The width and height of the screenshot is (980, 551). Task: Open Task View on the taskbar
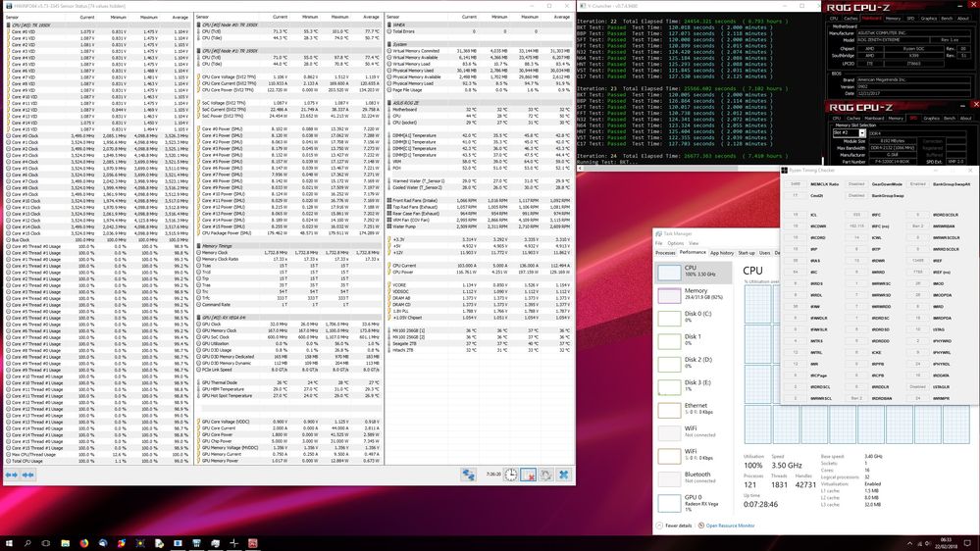click(x=46, y=543)
